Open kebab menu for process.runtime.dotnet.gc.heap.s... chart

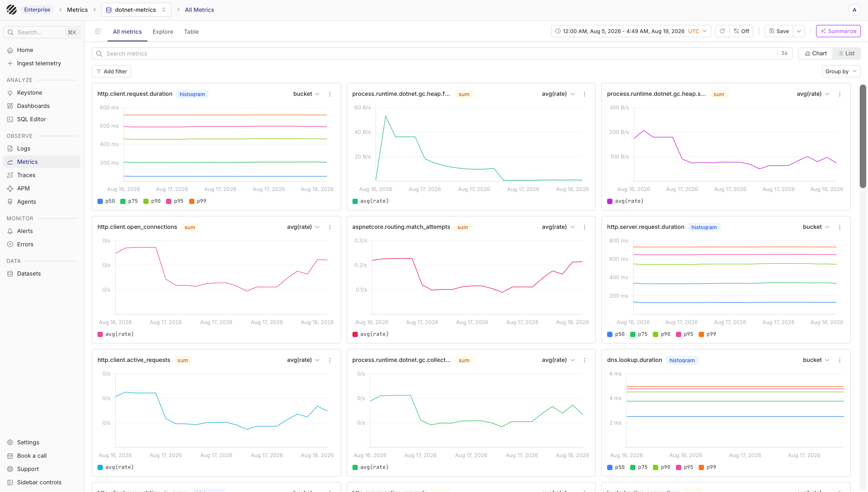tap(840, 94)
